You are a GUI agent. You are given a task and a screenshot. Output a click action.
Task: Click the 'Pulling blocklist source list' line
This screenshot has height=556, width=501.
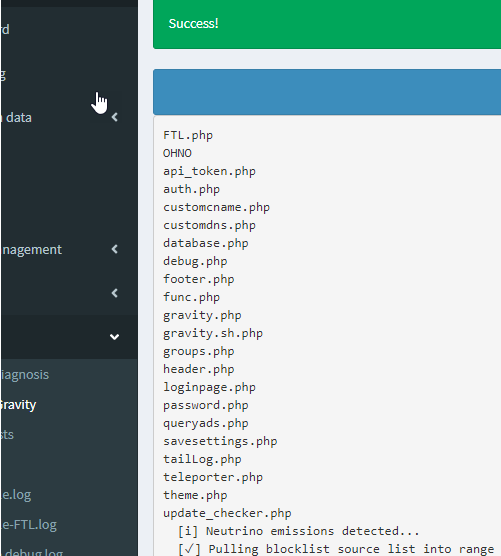[x=336, y=549]
